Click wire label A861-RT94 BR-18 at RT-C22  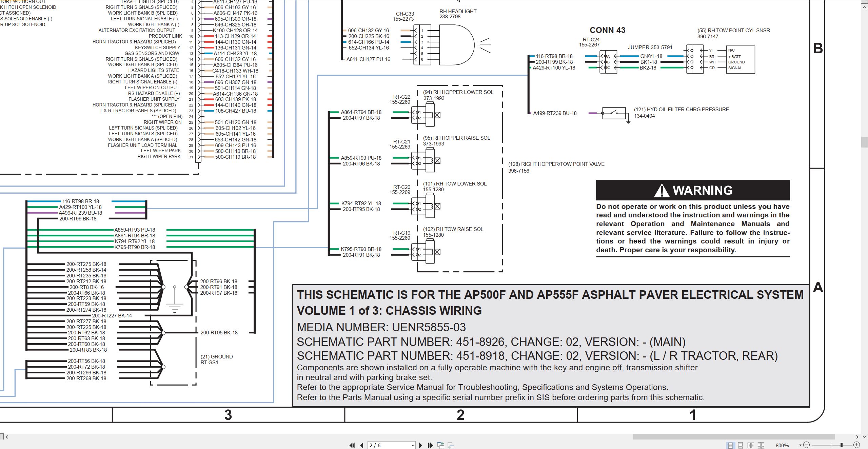(361, 112)
